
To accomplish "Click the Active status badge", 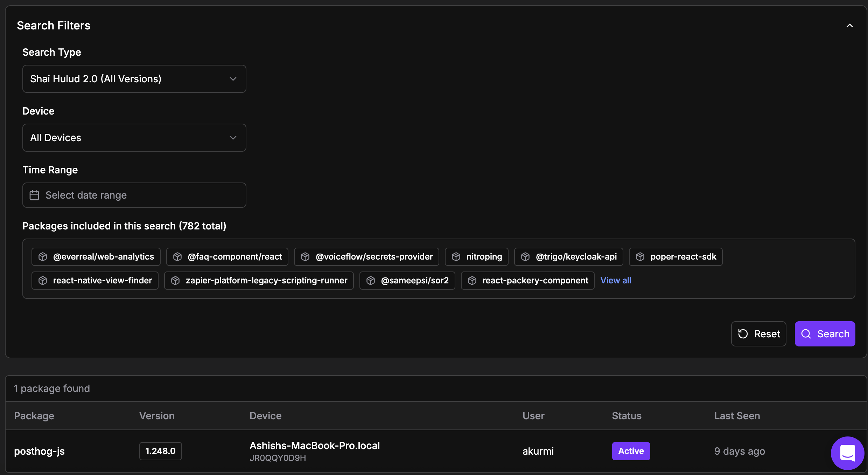I will tap(631, 451).
